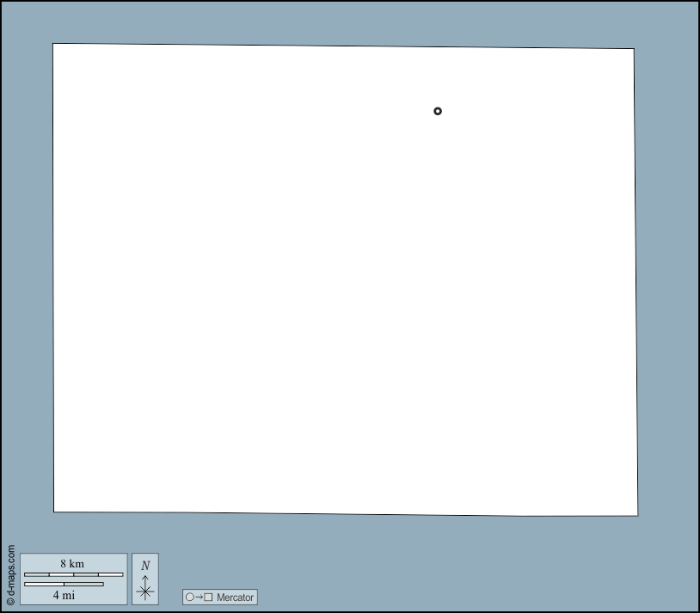Click the city marker circle on the map

pos(438,111)
